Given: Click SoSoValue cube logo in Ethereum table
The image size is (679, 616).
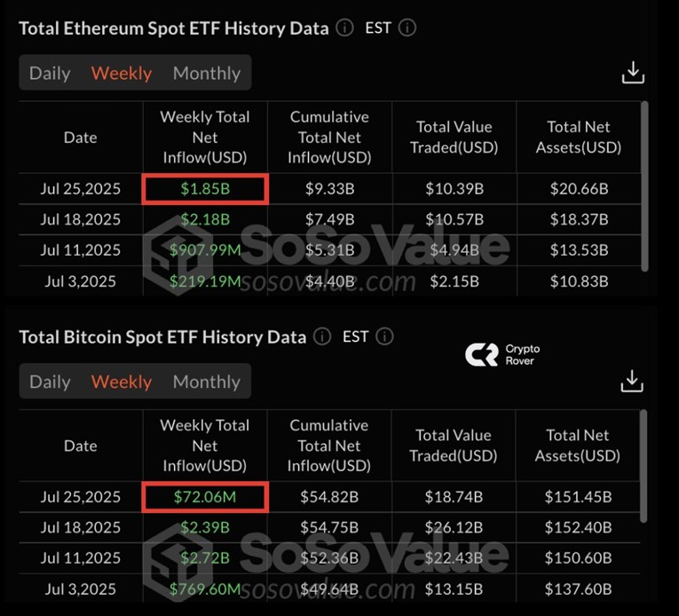Looking at the screenshot, I should pyautogui.click(x=178, y=257).
